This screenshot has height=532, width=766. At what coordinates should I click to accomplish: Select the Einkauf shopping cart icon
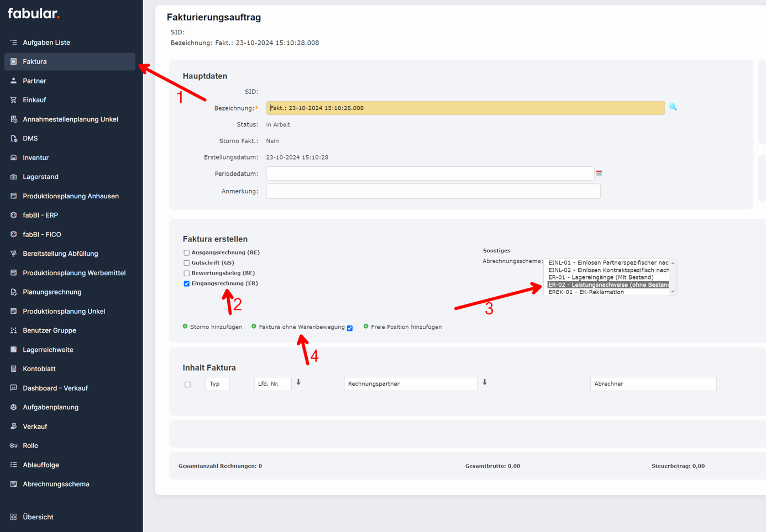pos(12,99)
